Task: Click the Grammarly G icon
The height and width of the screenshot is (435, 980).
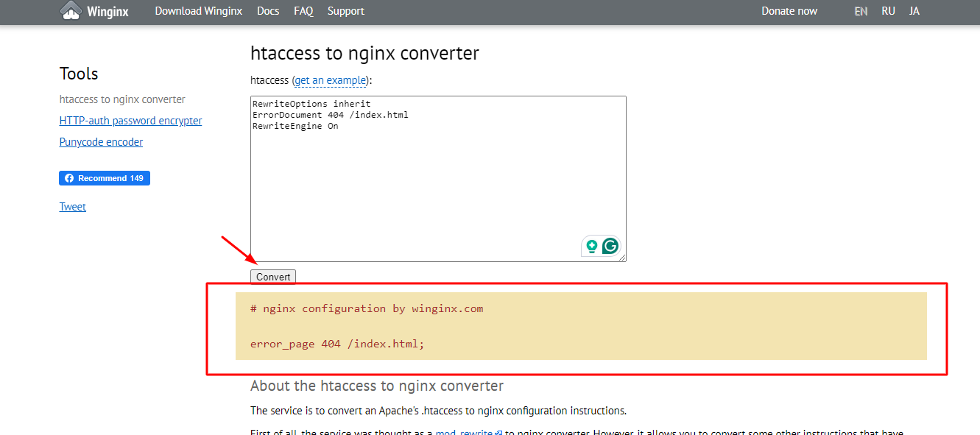Action: point(610,246)
